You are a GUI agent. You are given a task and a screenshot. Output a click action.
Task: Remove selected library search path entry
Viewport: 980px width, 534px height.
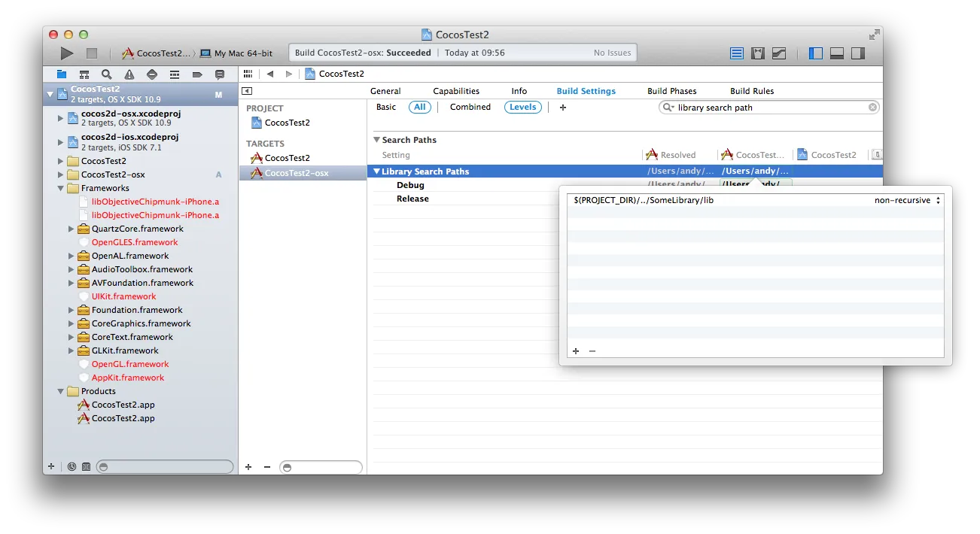pos(592,351)
